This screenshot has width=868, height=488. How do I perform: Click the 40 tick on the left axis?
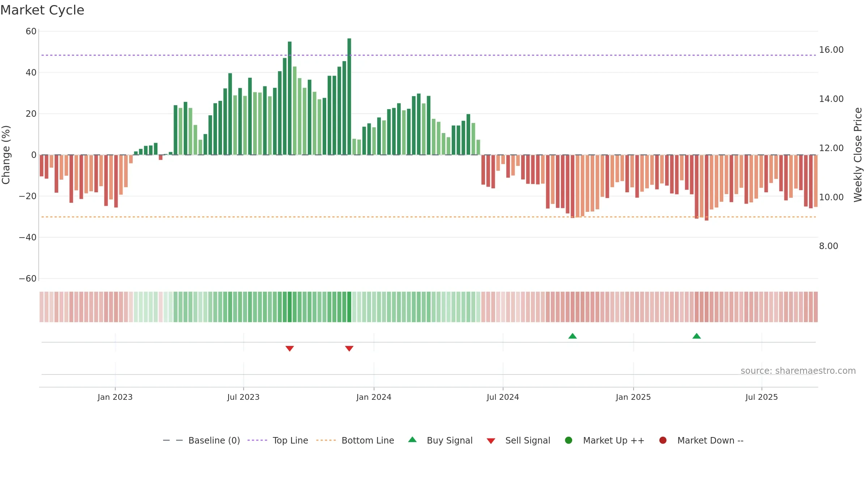pos(31,73)
